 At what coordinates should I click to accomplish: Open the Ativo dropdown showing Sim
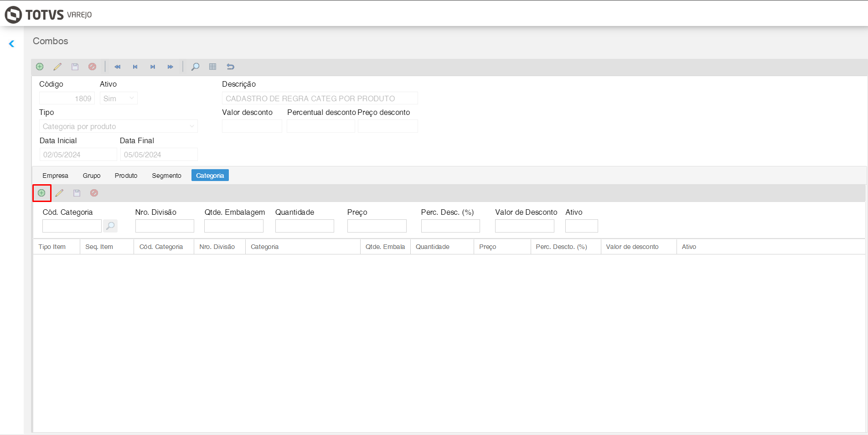pyautogui.click(x=119, y=98)
